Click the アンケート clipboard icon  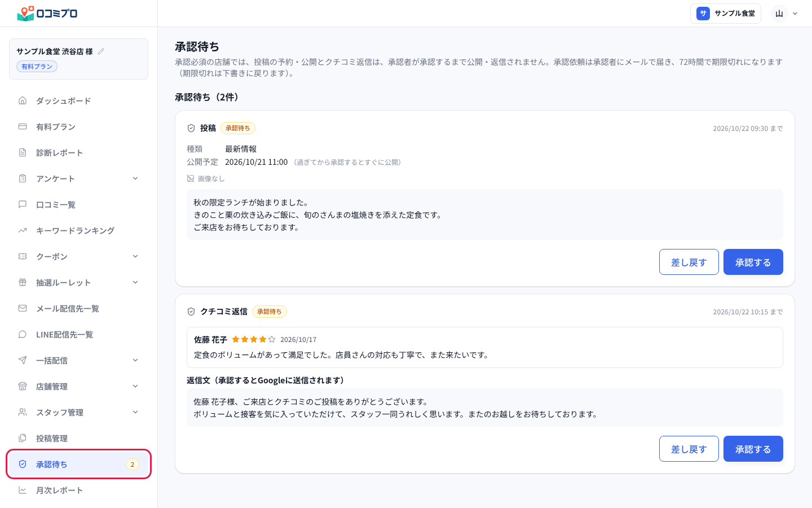click(23, 178)
